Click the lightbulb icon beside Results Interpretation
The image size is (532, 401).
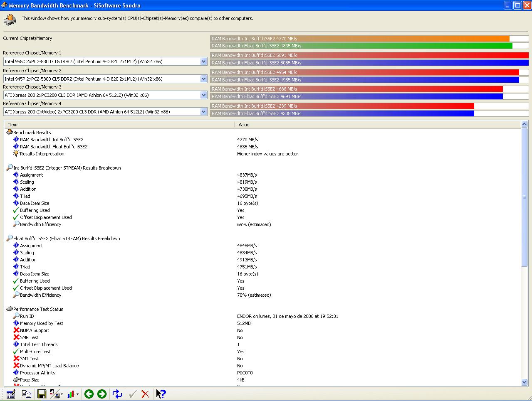[16, 154]
